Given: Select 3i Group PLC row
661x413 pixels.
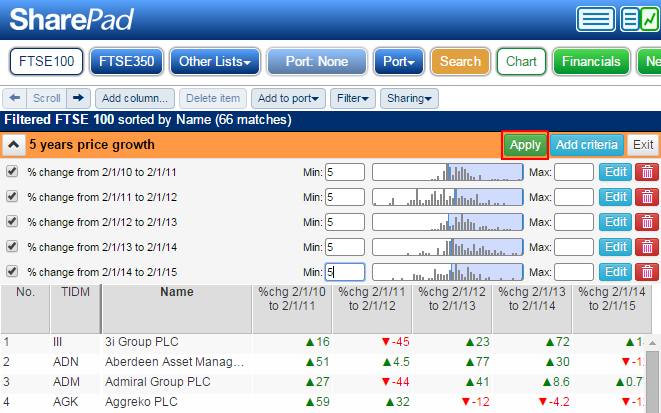Looking at the screenshot, I should [x=322, y=342].
